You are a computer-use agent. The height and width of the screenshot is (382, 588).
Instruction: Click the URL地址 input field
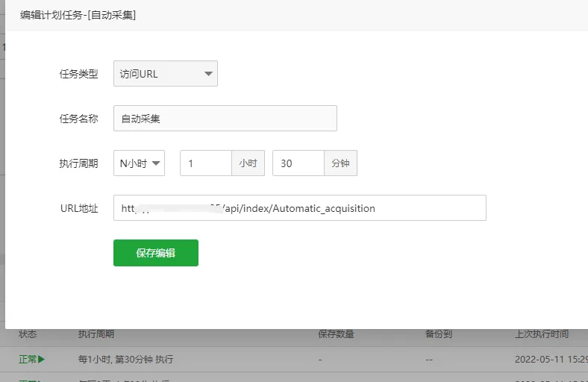click(x=300, y=207)
